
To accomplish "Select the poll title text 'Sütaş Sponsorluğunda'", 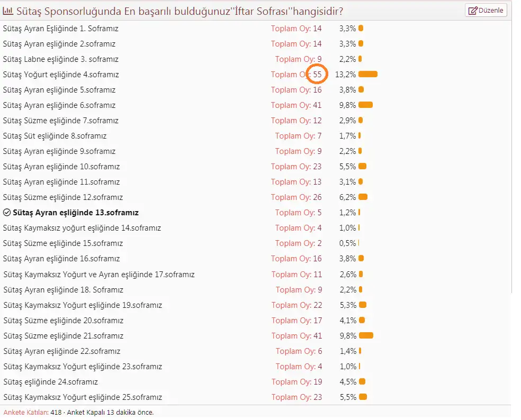I will (69, 12).
